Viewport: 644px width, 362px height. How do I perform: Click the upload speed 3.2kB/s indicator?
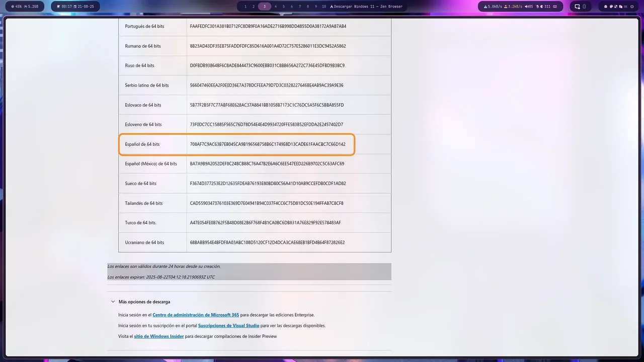(x=514, y=7)
